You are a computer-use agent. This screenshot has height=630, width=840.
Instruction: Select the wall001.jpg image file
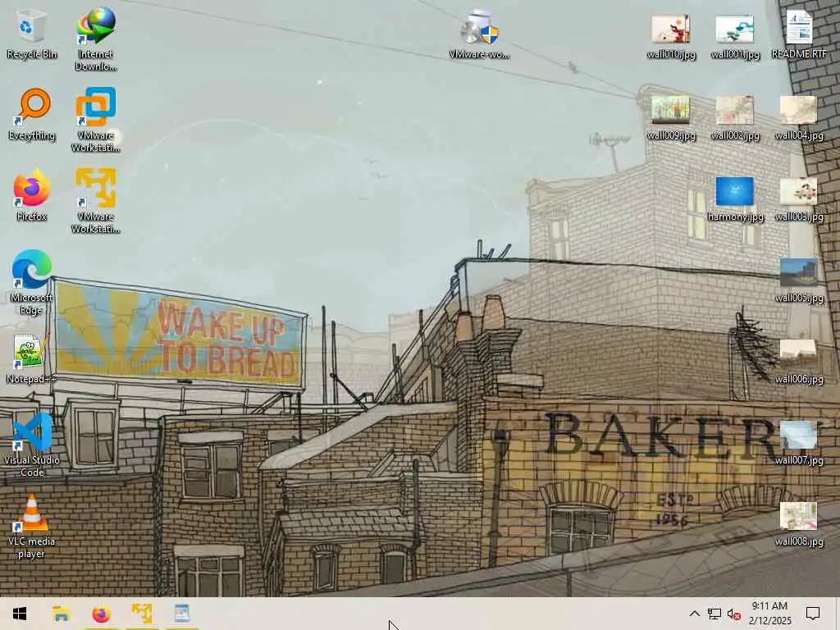(x=735, y=36)
